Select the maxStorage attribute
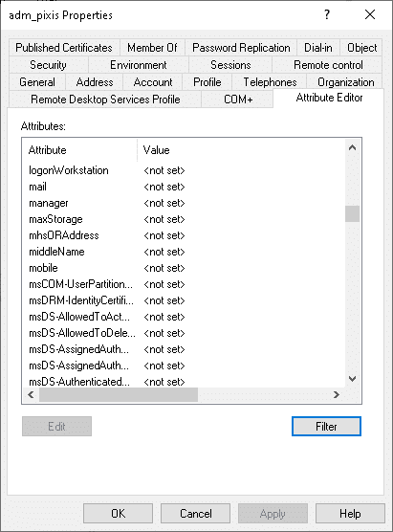 55,219
